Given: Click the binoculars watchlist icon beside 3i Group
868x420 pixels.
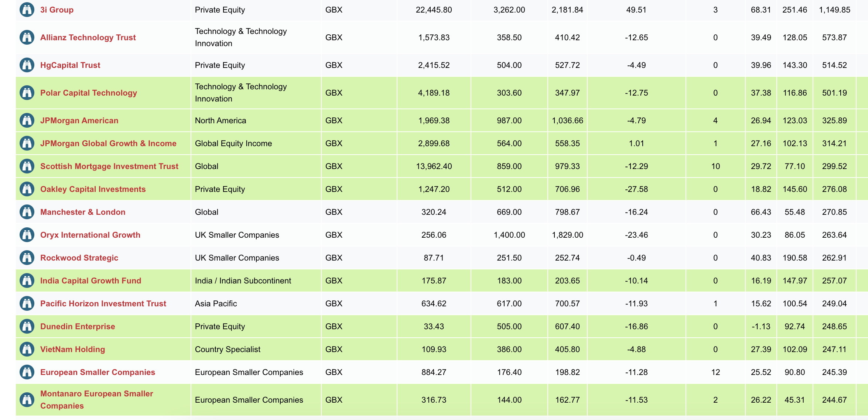Looking at the screenshot, I should [x=27, y=10].
